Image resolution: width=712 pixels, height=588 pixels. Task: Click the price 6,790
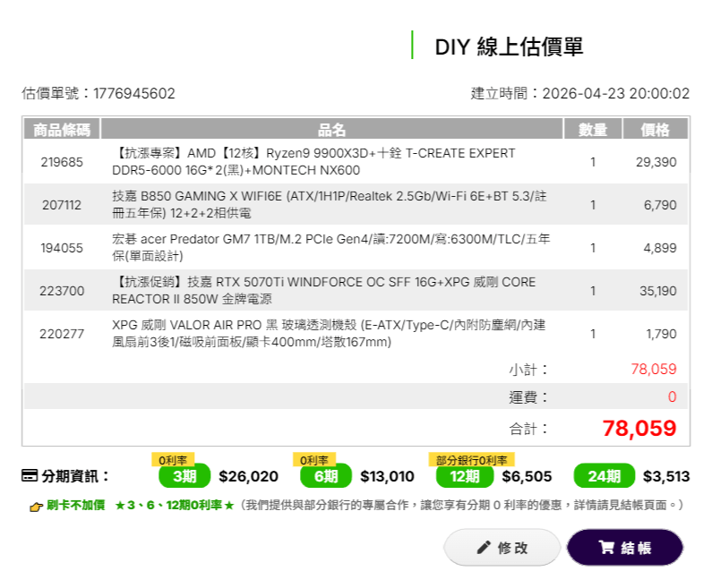[660, 205]
